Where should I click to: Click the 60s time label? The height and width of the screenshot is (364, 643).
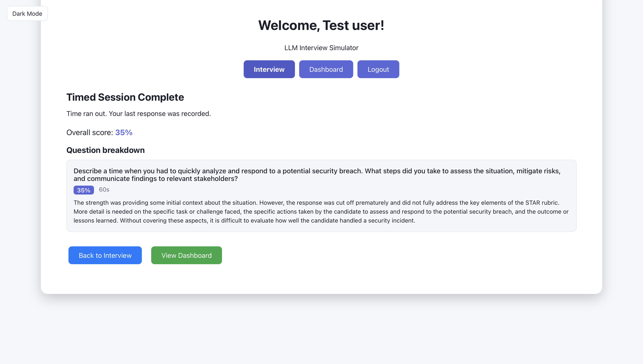[104, 189]
